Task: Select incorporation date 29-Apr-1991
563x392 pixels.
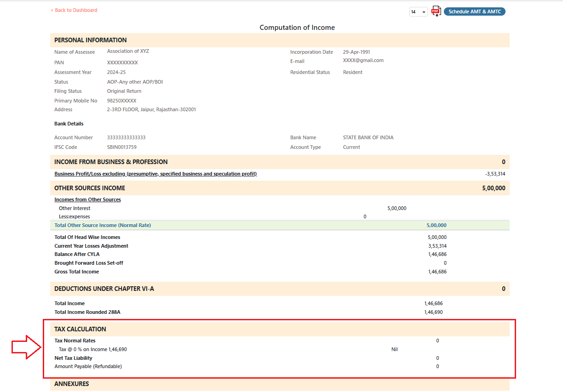Action: pyautogui.click(x=356, y=52)
